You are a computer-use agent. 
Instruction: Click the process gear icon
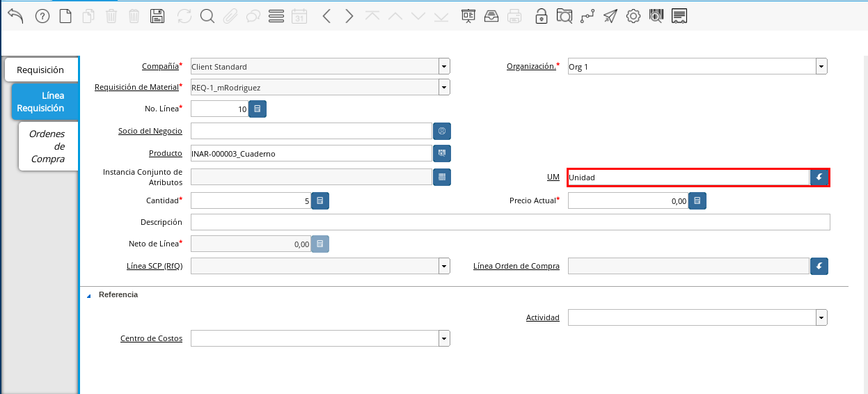pyautogui.click(x=633, y=17)
